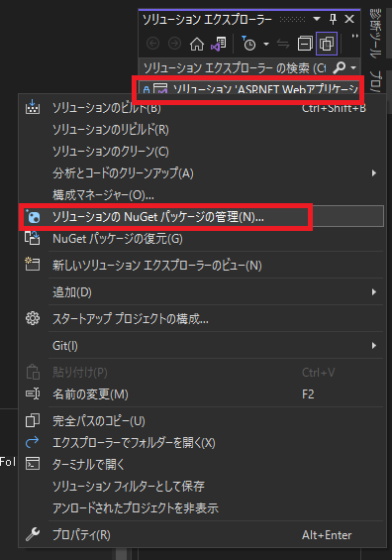
Task: Pin the Solution Explorer panel
Action: click(333, 19)
